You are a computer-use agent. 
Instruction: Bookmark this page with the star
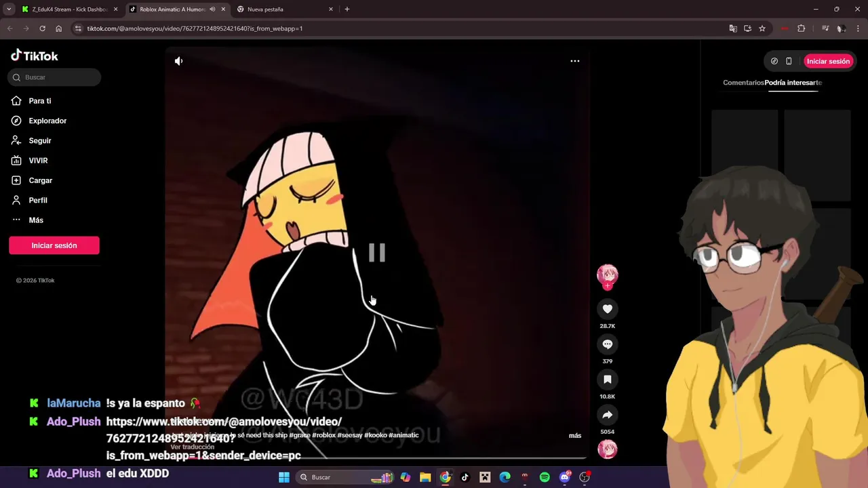click(762, 28)
